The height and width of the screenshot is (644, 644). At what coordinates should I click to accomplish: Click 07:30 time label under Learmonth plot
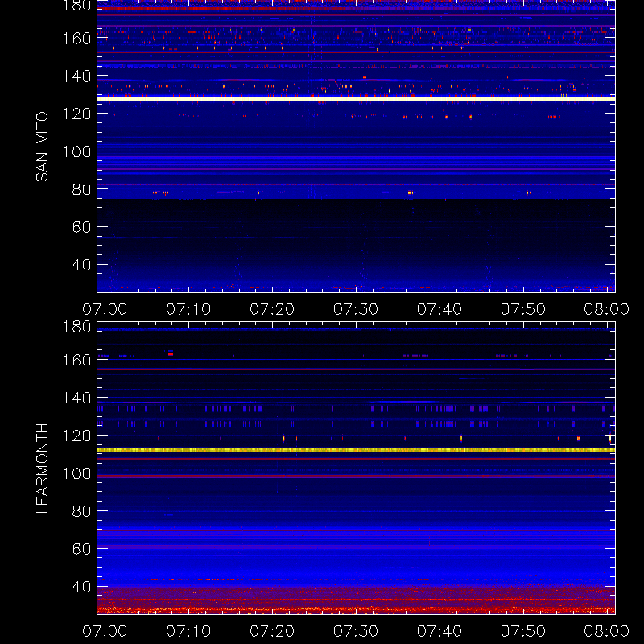pyautogui.click(x=356, y=631)
